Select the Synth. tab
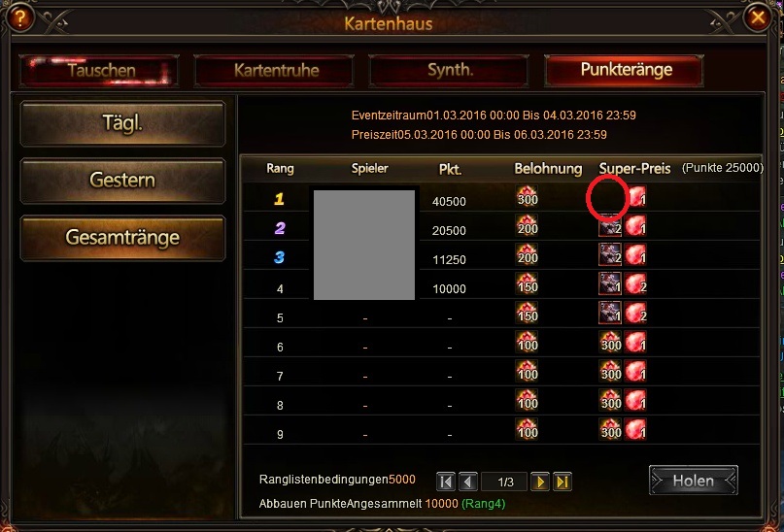 pos(449,71)
